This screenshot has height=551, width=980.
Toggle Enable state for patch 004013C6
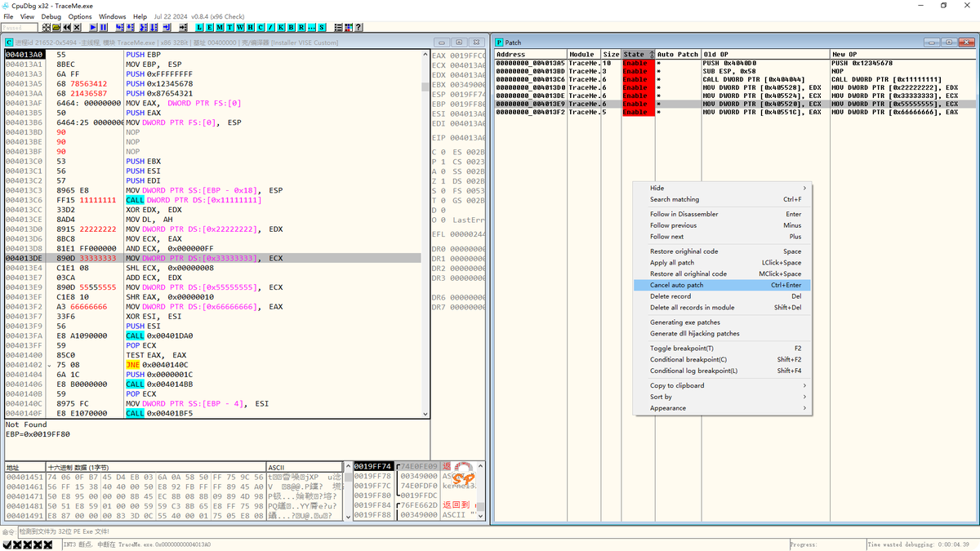click(x=638, y=79)
